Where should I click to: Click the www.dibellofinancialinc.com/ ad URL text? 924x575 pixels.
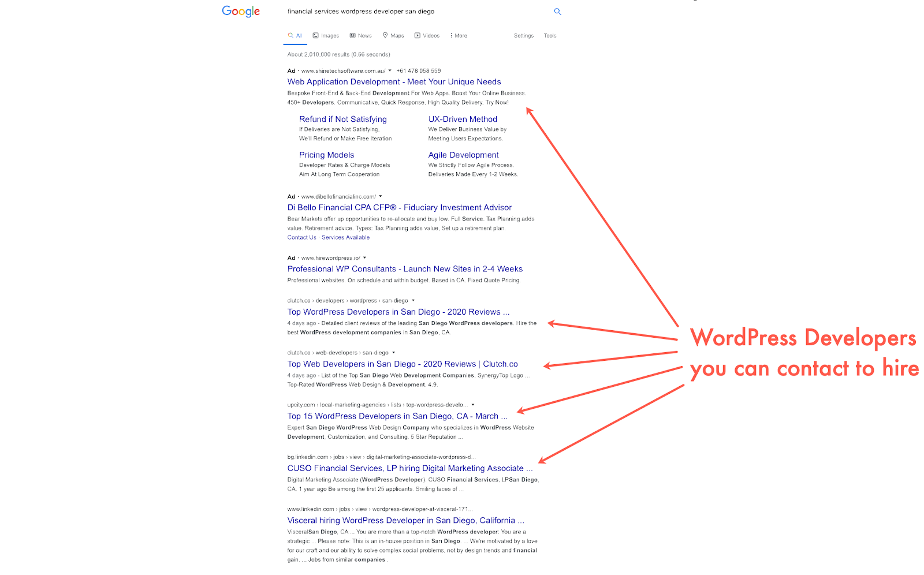coord(338,197)
